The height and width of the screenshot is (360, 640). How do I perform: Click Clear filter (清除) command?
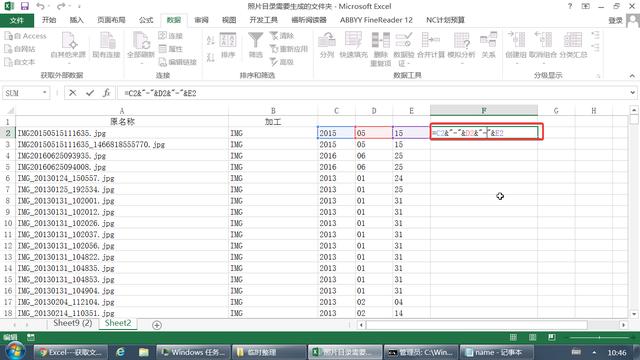[282, 36]
